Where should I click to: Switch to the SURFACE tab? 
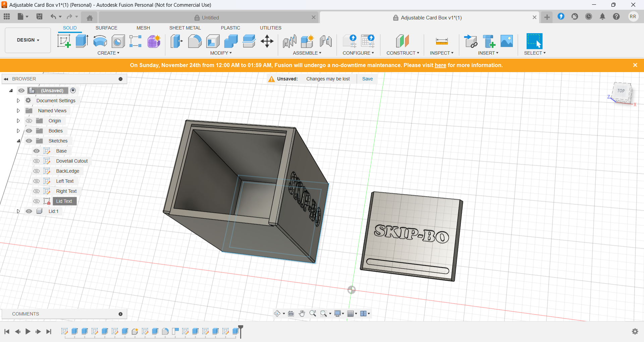tap(106, 28)
